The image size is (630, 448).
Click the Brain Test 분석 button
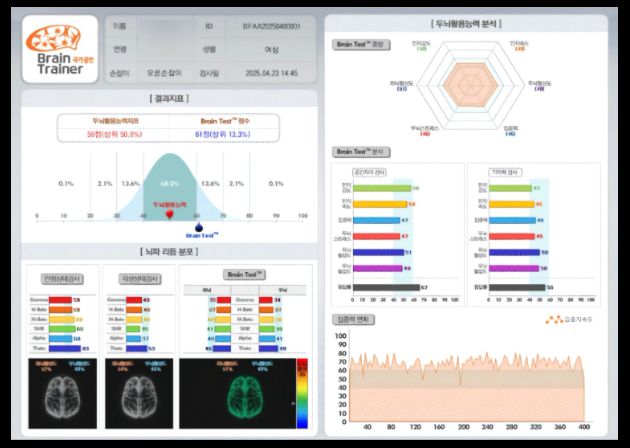point(361,152)
